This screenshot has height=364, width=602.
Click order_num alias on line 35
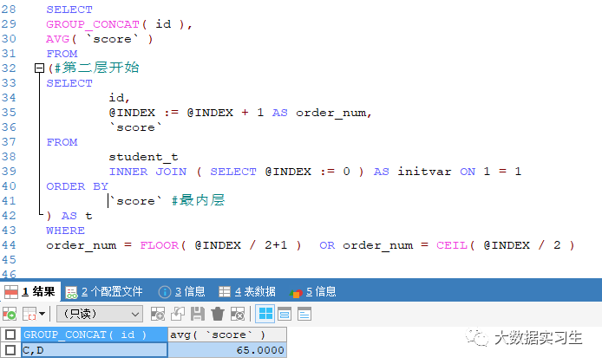tap(333, 114)
